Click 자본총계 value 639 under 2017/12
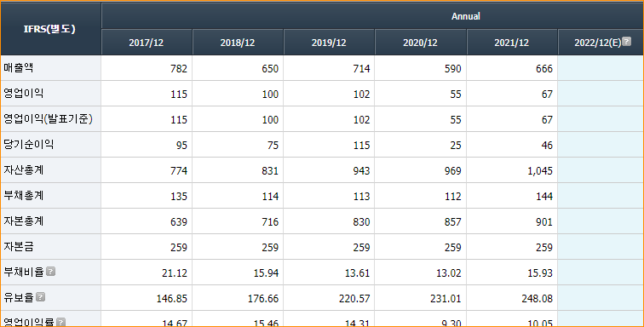644x327 pixels. [179, 221]
